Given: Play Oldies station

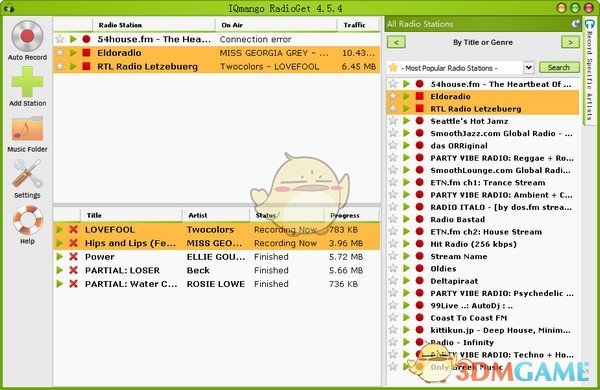Looking at the screenshot, I should (406, 269).
